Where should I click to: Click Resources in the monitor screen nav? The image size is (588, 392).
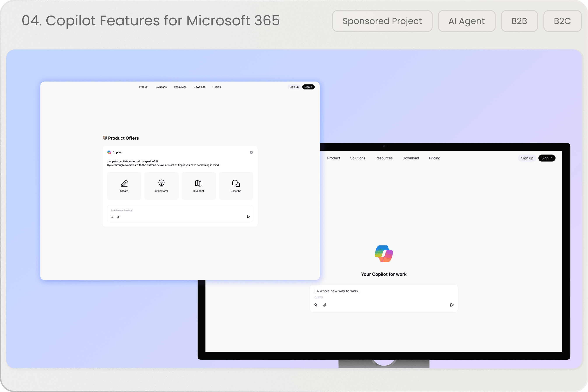(x=384, y=158)
